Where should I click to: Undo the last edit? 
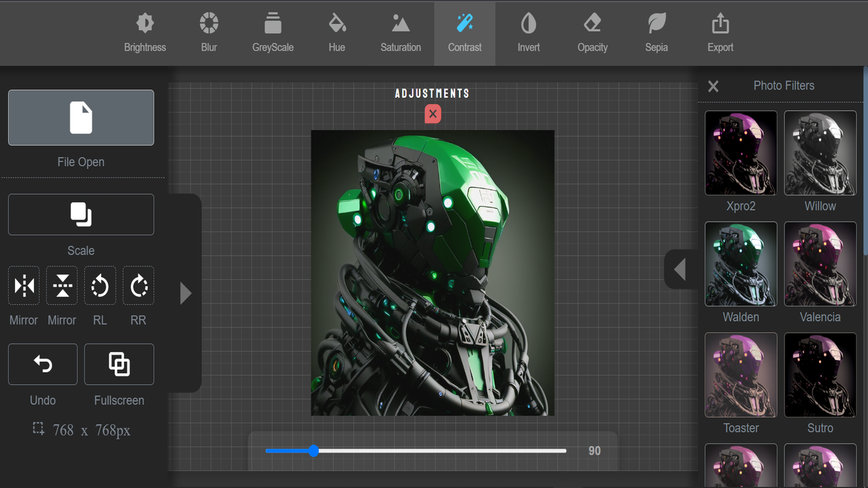pyautogui.click(x=42, y=364)
